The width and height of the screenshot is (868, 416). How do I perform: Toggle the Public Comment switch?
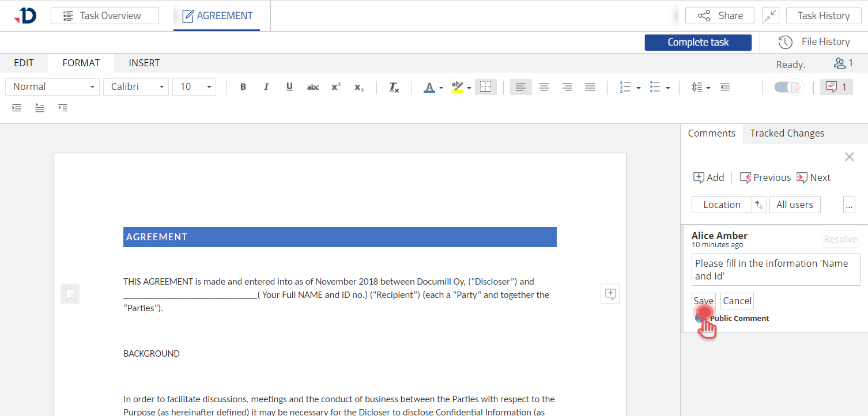701,318
